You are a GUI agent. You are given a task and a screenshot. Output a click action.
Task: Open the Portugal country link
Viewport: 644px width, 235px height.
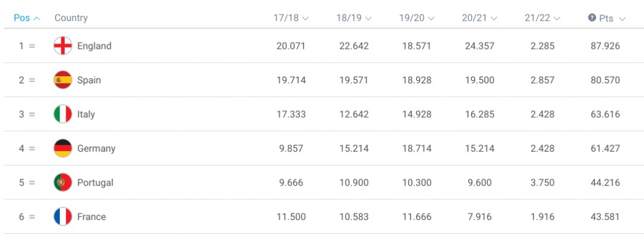coord(96,182)
